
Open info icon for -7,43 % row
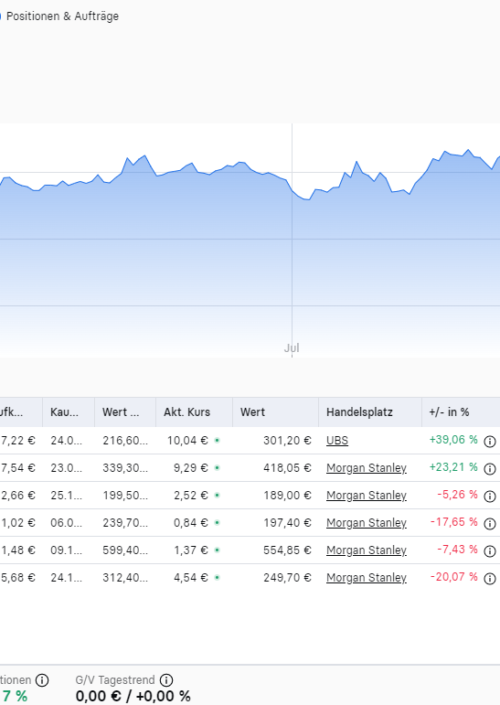click(490, 551)
